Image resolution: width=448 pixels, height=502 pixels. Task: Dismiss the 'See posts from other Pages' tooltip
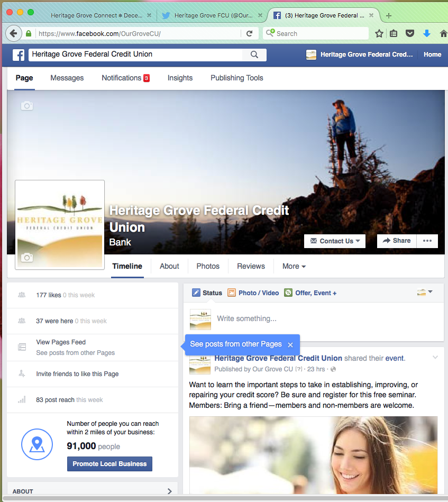pyautogui.click(x=290, y=344)
